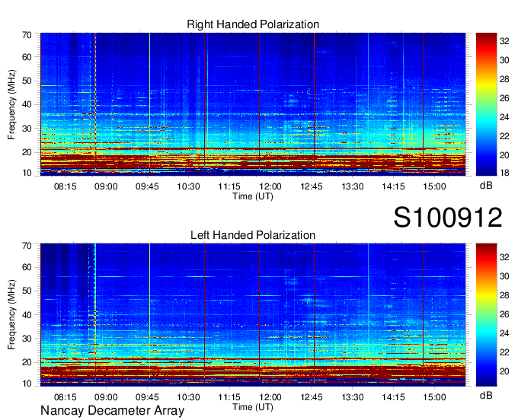This screenshot has height=420, width=518.
Task: Select 13:30 tick on Left Handed time axis
Action: pyautogui.click(x=353, y=397)
